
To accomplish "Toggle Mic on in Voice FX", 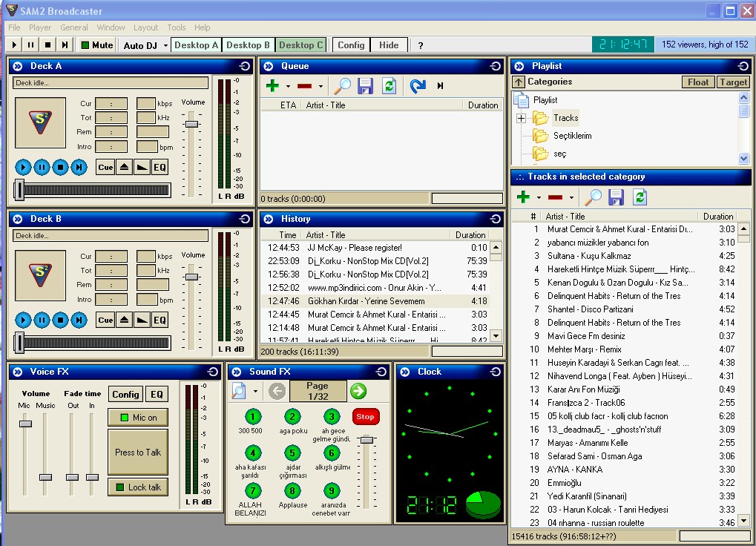I will (138, 418).
